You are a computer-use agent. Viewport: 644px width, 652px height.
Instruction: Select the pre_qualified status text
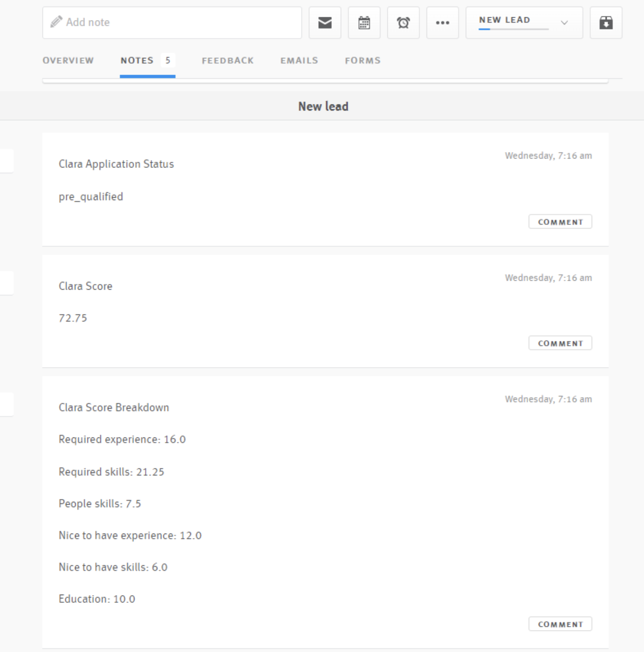[91, 197]
